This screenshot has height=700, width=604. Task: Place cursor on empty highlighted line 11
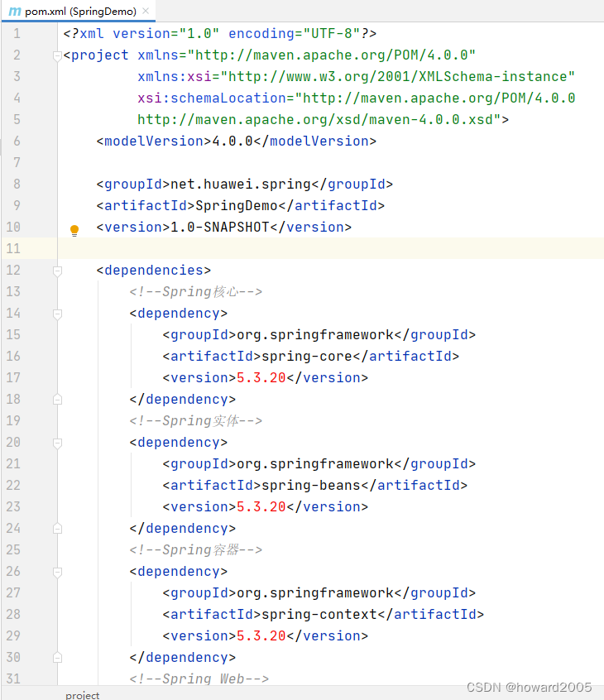[x=330, y=248]
